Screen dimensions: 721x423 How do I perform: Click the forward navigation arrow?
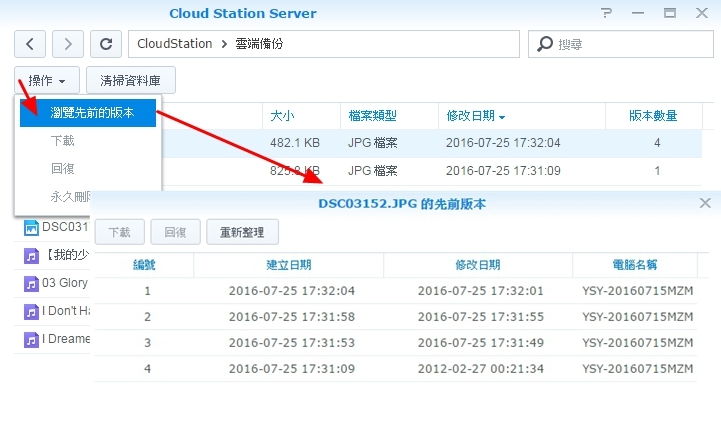[67, 44]
